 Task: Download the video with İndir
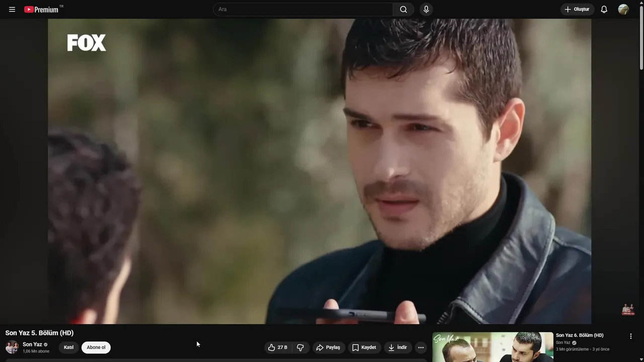coord(398,347)
